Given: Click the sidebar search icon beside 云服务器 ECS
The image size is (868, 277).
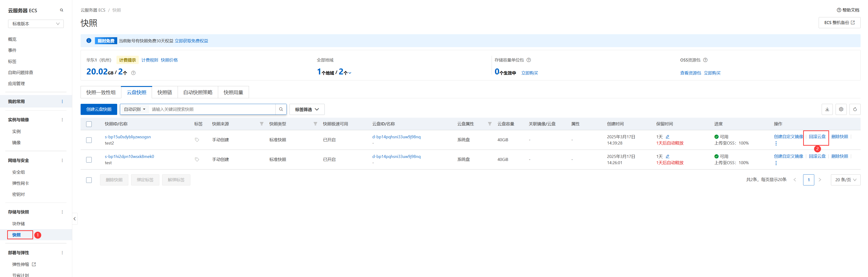Looking at the screenshot, I should (x=61, y=10).
